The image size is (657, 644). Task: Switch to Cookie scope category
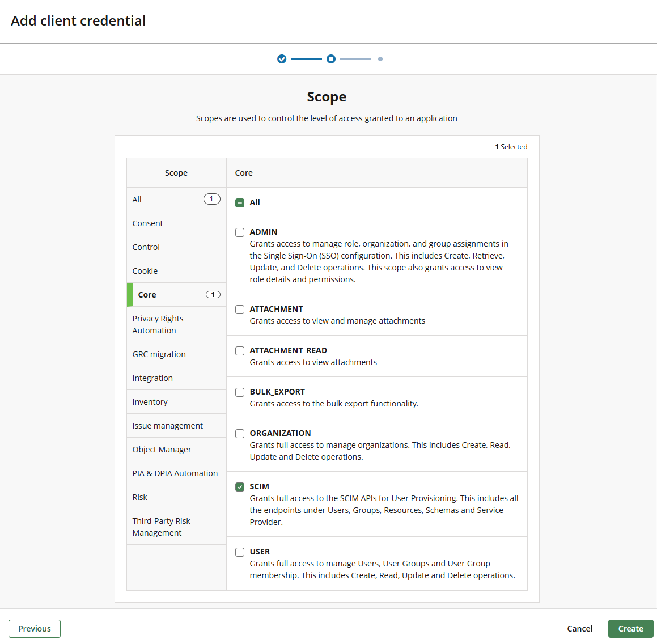[176, 271]
